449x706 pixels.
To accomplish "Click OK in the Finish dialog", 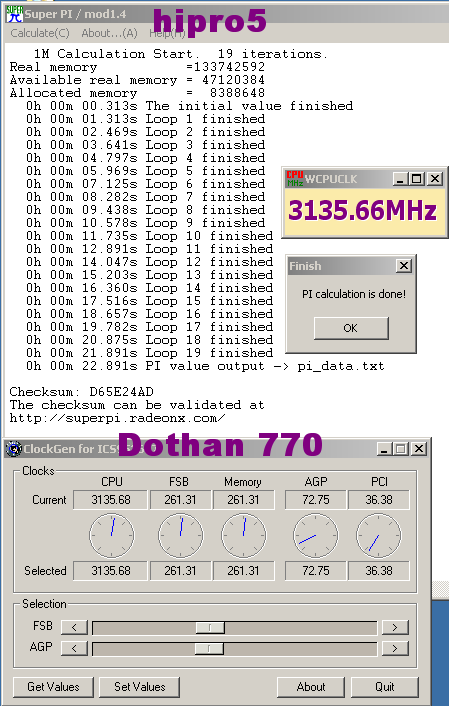I will click(x=351, y=328).
